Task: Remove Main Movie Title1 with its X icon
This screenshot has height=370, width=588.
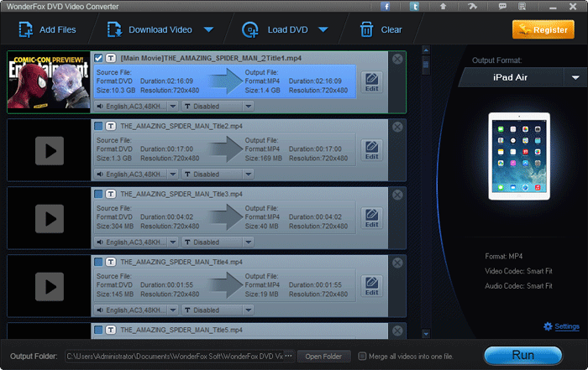Action: (x=397, y=59)
